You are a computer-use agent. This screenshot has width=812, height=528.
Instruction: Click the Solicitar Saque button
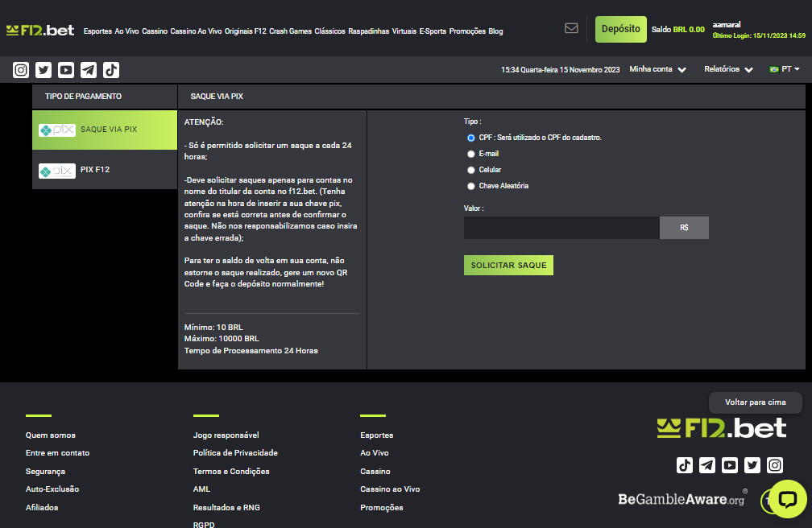(508, 265)
